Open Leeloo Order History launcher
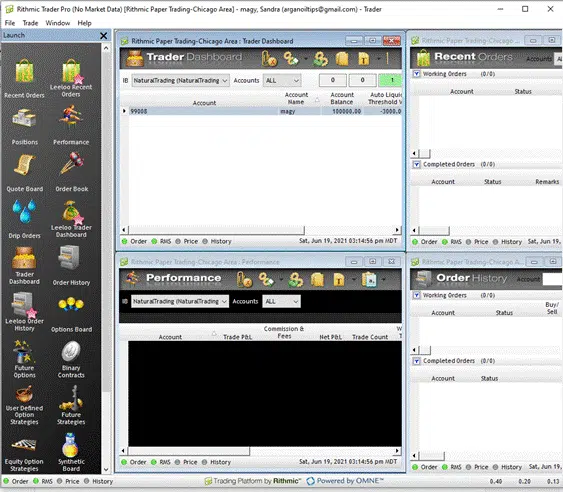The image size is (563, 492). coord(24,312)
